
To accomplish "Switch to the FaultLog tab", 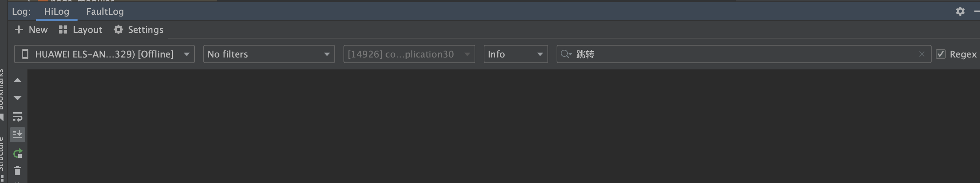I will [105, 12].
